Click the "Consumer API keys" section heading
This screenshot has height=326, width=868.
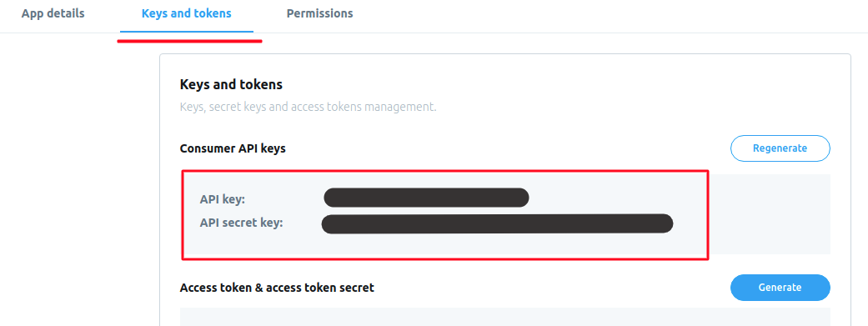click(x=233, y=148)
